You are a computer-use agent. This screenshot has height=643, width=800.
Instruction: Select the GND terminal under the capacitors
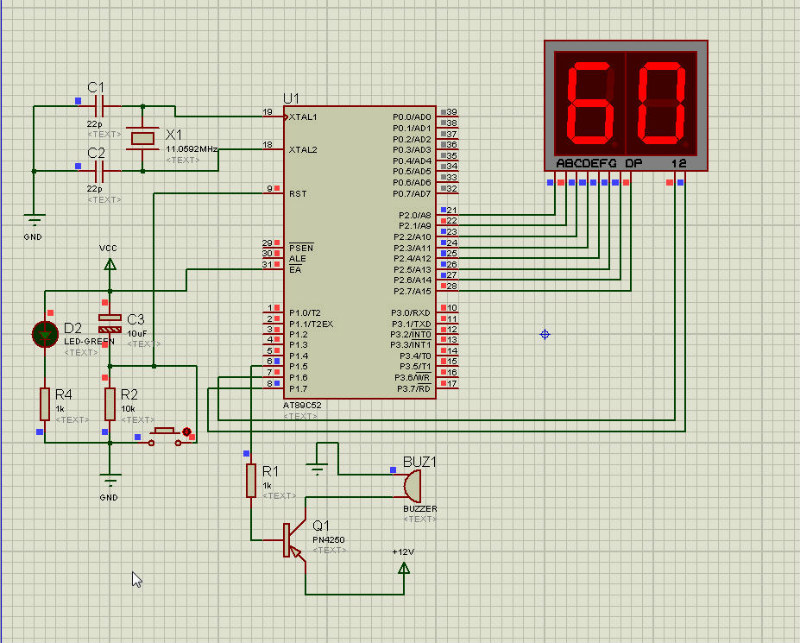pyautogui.click(x=34, y=220)
